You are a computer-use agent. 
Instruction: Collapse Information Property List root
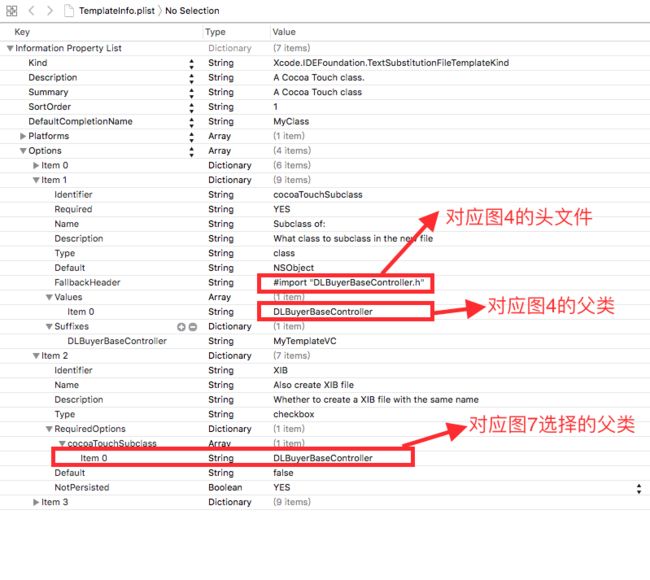(10, 49)
